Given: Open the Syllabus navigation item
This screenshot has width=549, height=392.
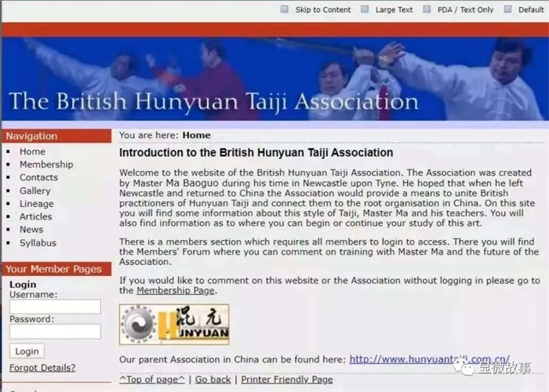Looking at the screenshot, I should [x=38, y=243].
